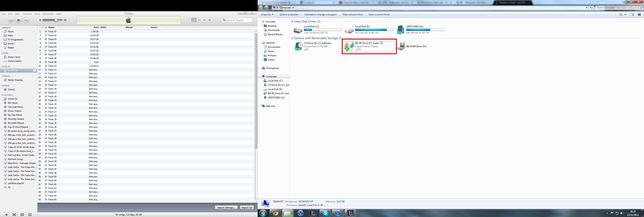Screen dimensions: 644x217
Task: Toggle repeat in iTunes bottom bar
Action: coord(22,215)
